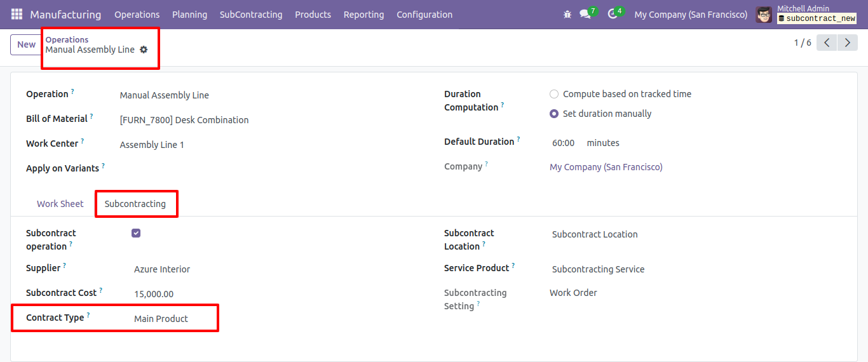The image size is (868, 362).
Task: Click Mitchell Admin avatar
Action: point(764,14)
